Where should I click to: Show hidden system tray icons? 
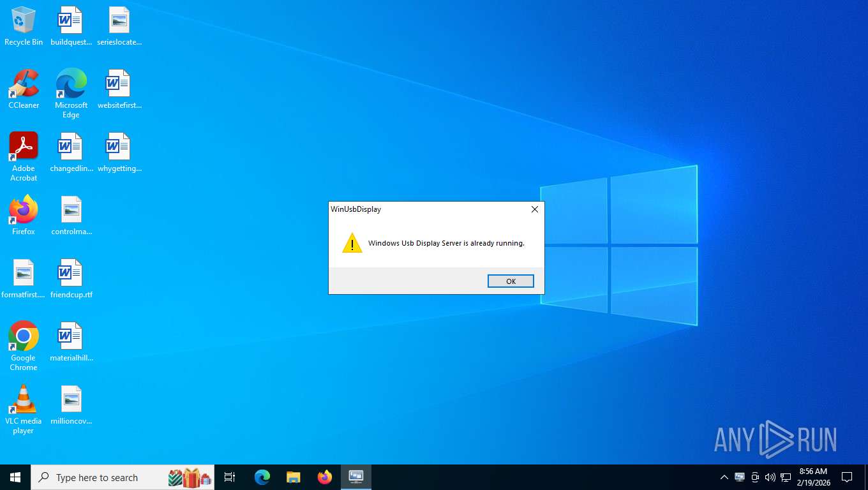tap(724, 477)
